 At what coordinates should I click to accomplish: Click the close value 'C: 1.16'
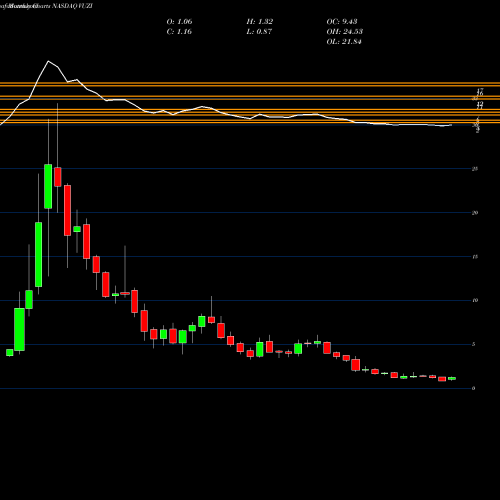click(179, 31)
